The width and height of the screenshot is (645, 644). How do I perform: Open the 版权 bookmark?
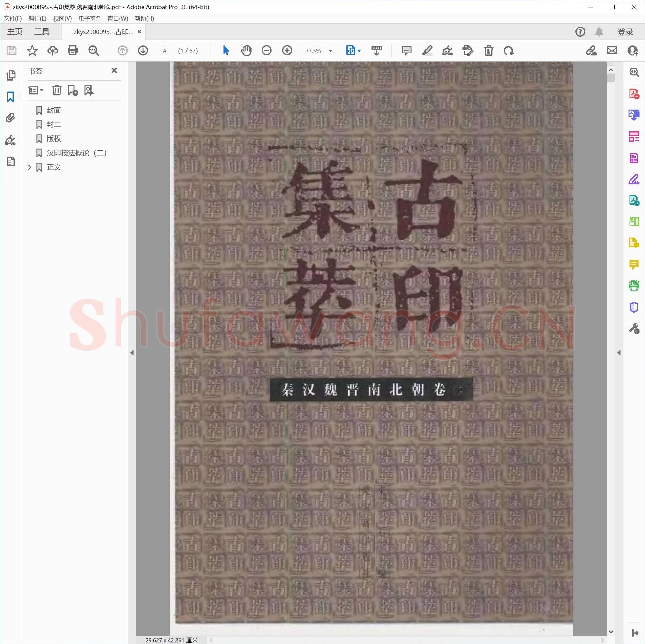pos(54,139)
